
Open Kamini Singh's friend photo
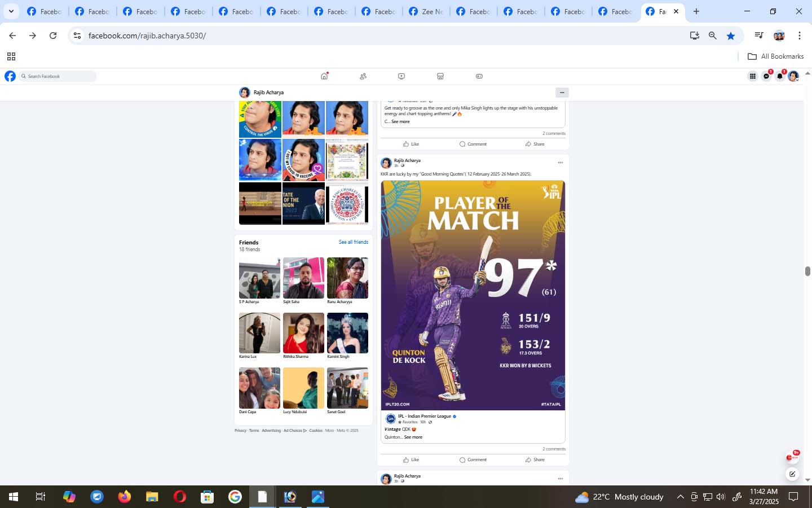(347, 333)
